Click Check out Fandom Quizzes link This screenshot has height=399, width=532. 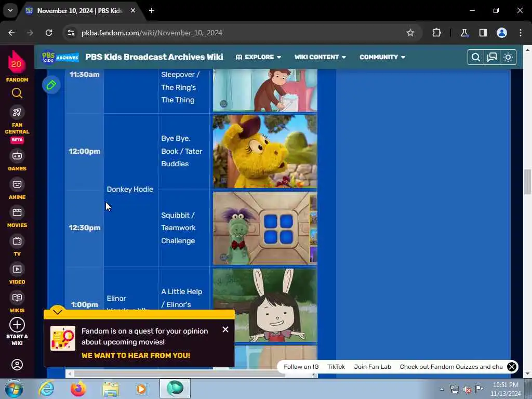pyautogui.click(x=451, y=367)
